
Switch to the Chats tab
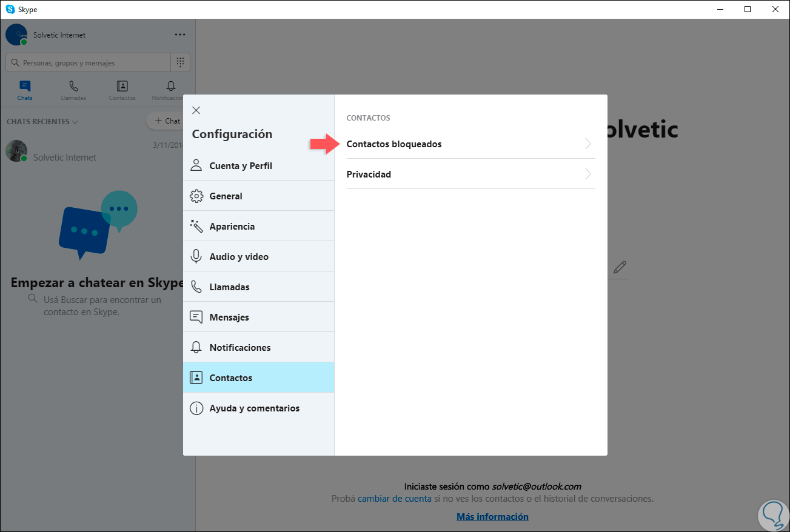click(x=25, y=90)
